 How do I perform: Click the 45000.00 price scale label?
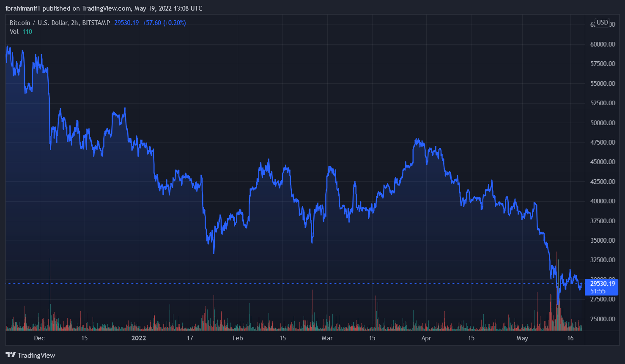click(602, 162)
